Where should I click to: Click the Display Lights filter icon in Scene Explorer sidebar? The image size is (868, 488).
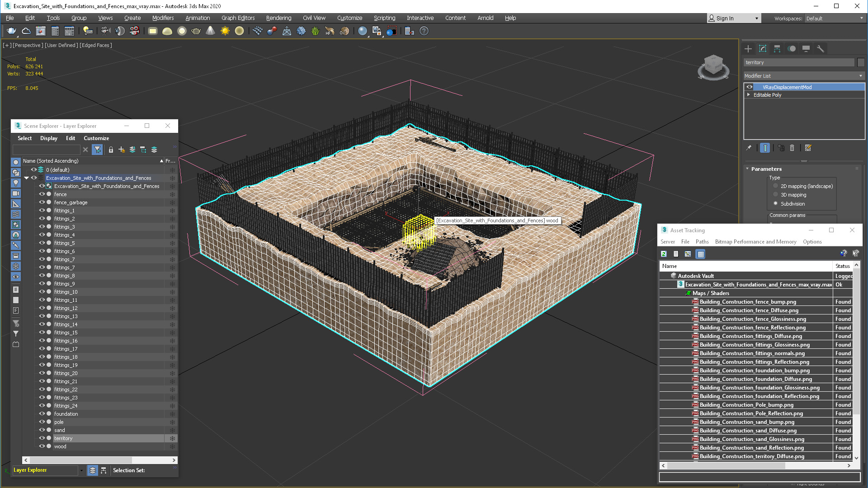pos(16,183)
